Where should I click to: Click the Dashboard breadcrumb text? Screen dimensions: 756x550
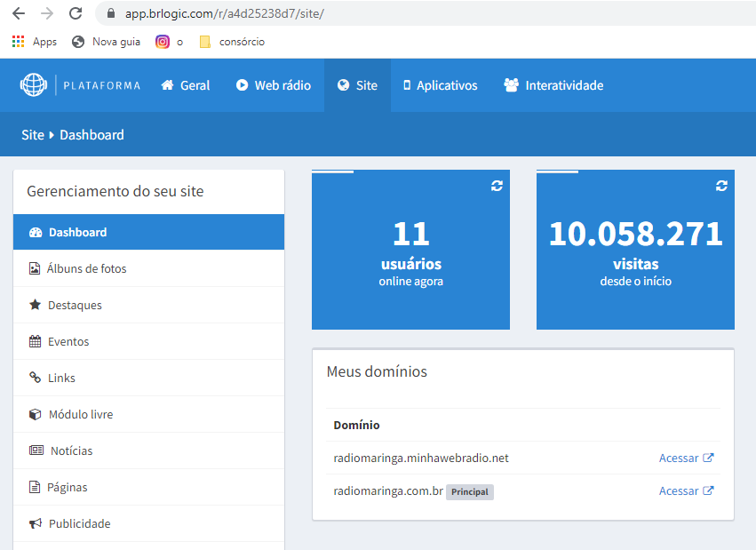[x=92, y=135]
